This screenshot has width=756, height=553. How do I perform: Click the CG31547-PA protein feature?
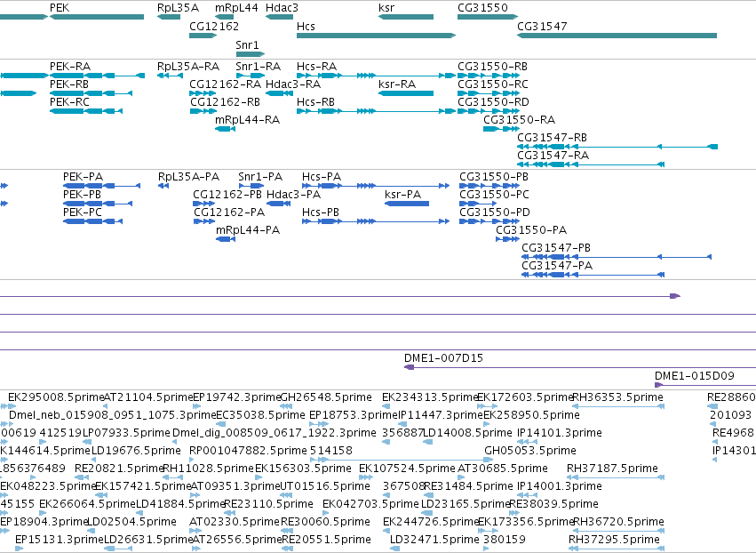coord(593,275)
